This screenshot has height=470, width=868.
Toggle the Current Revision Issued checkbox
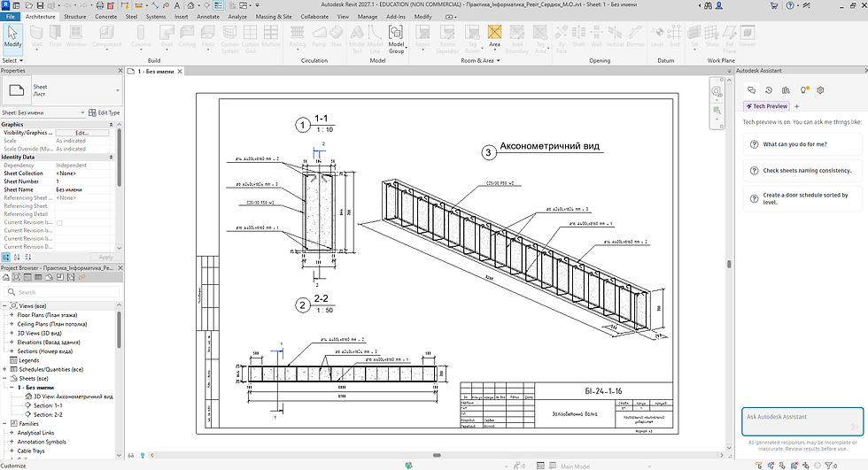pos(59,223)
